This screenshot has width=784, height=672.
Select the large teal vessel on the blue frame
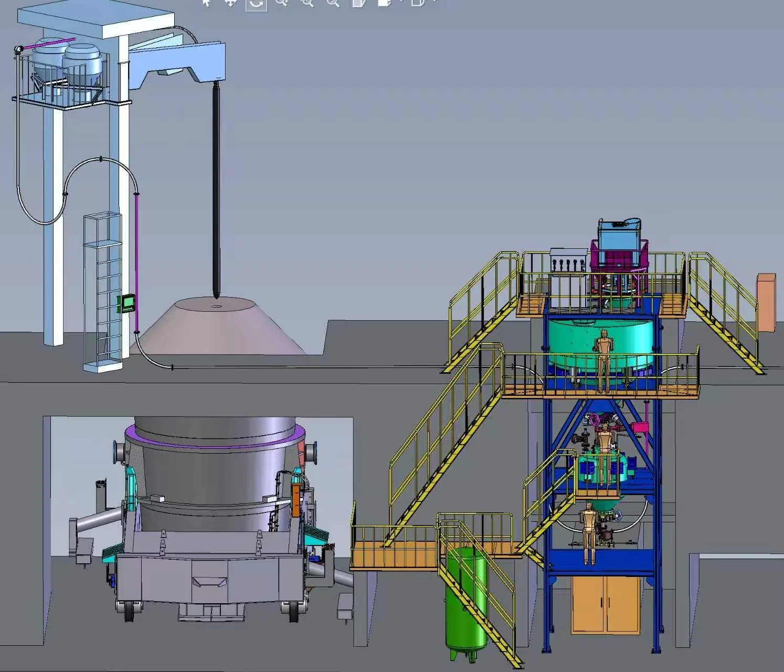pos(600,345)
